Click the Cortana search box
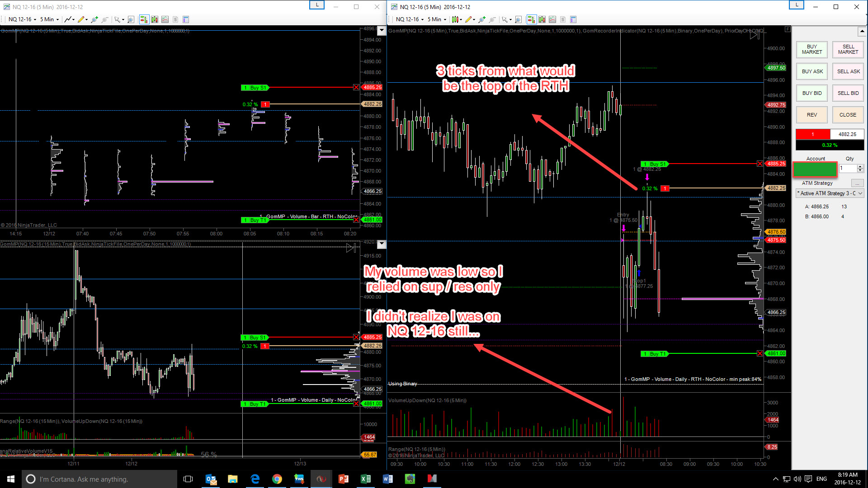868x488 pixels. [x=99, y=479]
